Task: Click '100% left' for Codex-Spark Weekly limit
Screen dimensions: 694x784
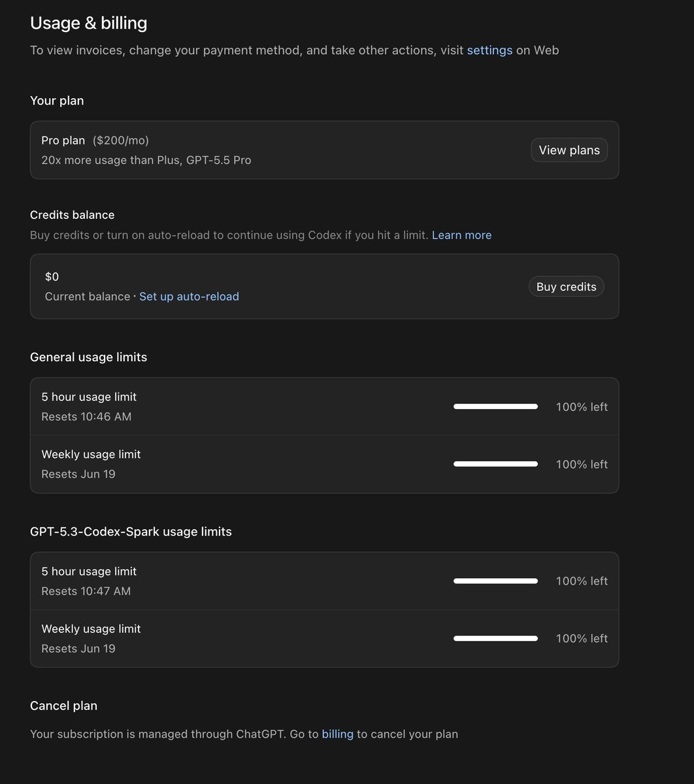Action: 582,639
